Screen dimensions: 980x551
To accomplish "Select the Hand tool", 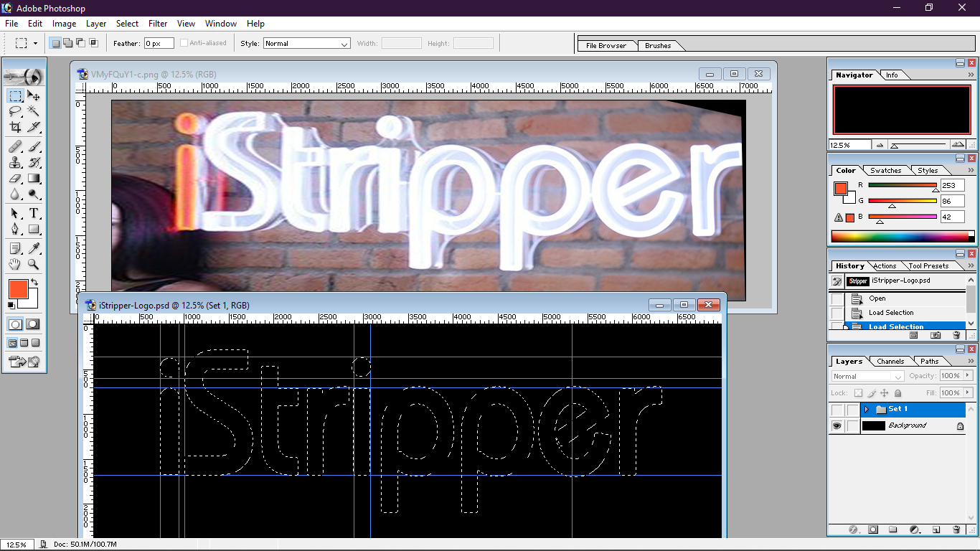I will [15, 264].
